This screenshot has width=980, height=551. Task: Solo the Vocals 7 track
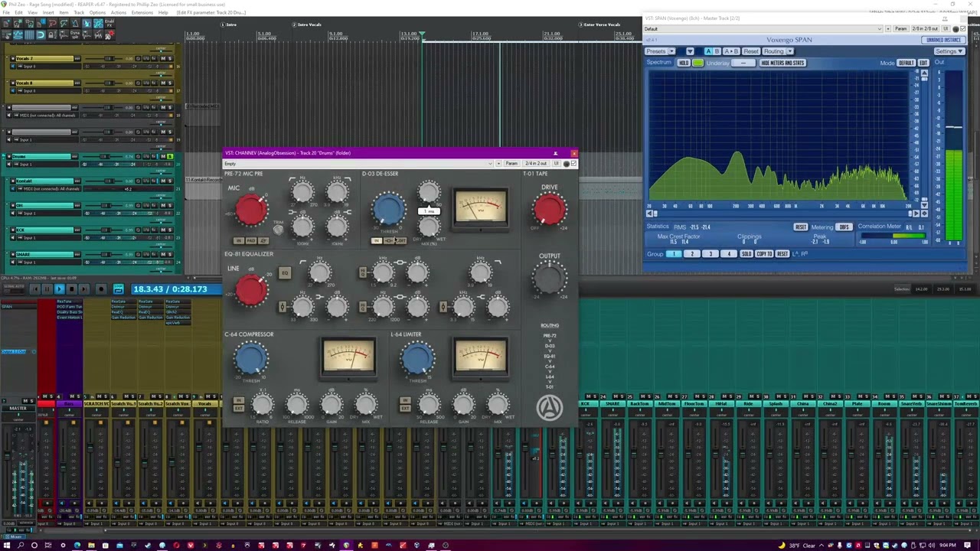[169, 59]
